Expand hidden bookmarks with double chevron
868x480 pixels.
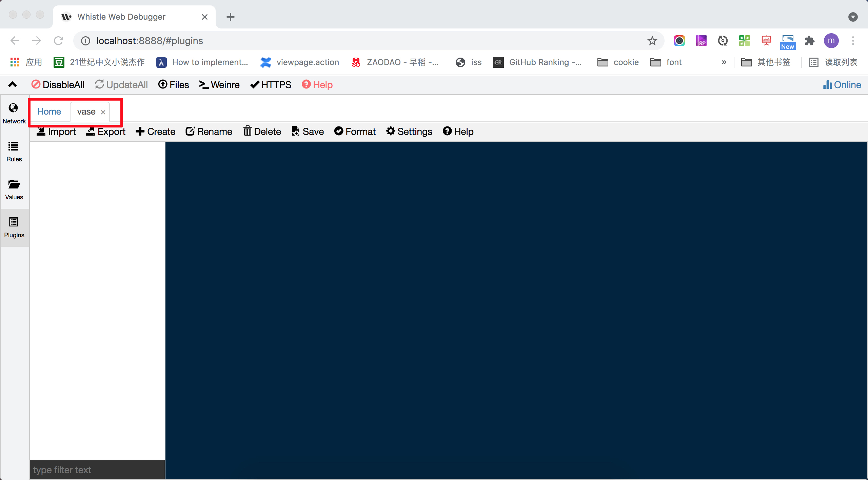coord(724,62)
